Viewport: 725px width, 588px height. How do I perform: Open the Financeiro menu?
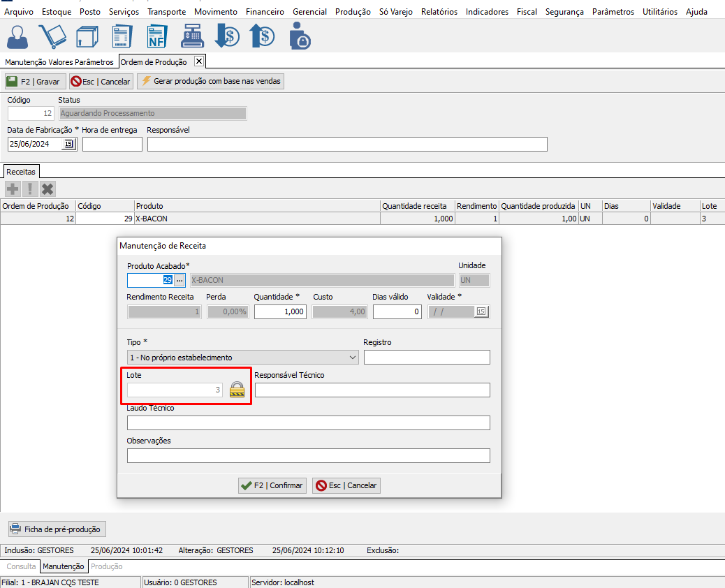point(265,12)
